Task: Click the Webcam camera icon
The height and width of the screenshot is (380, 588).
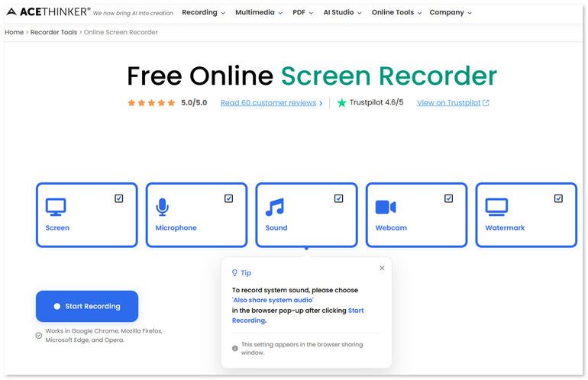Action: click(x=386, y=208)
